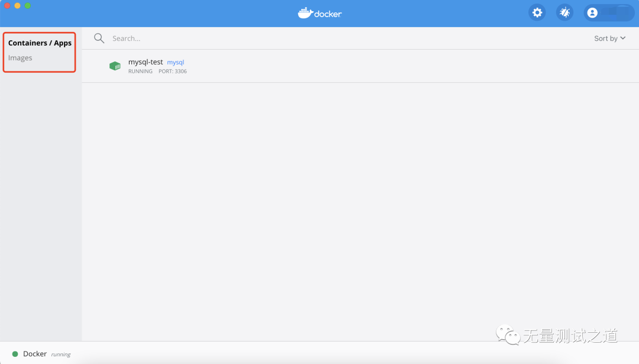Open the mysql image link
The width and height of the screenshot is (639, 364).
click(x=176, y=62)
